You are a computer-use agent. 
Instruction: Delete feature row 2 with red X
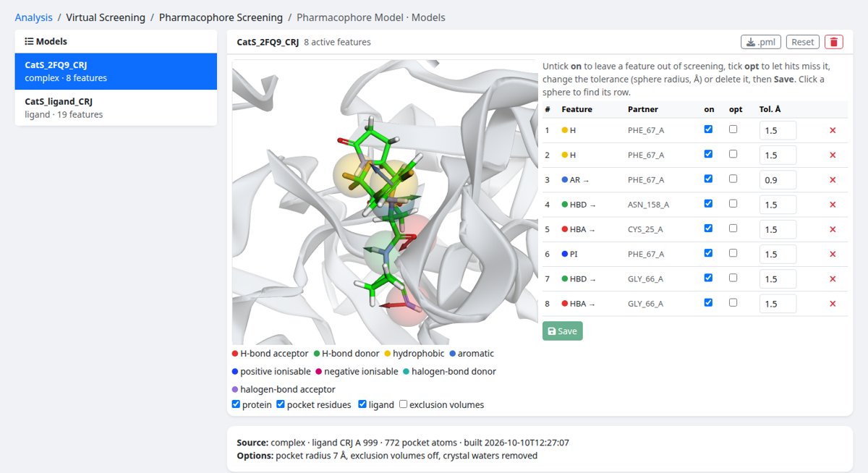[x=833, y=155]
